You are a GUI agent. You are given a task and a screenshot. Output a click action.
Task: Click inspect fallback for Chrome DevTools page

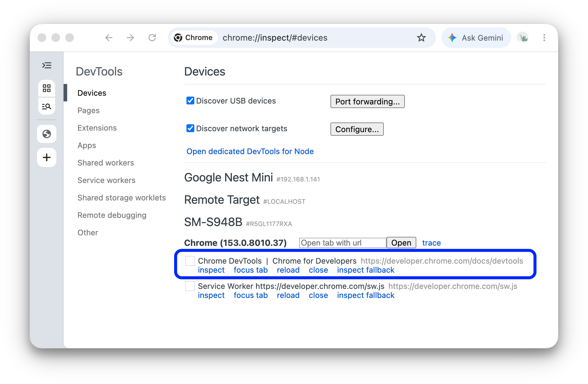[x=366, y=270]
